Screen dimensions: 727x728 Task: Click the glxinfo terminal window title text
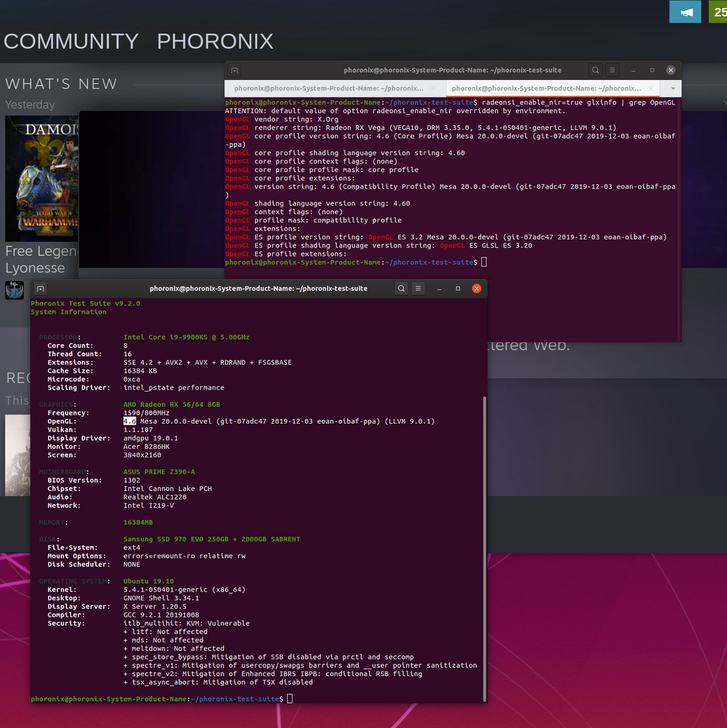tap(453, 70)
